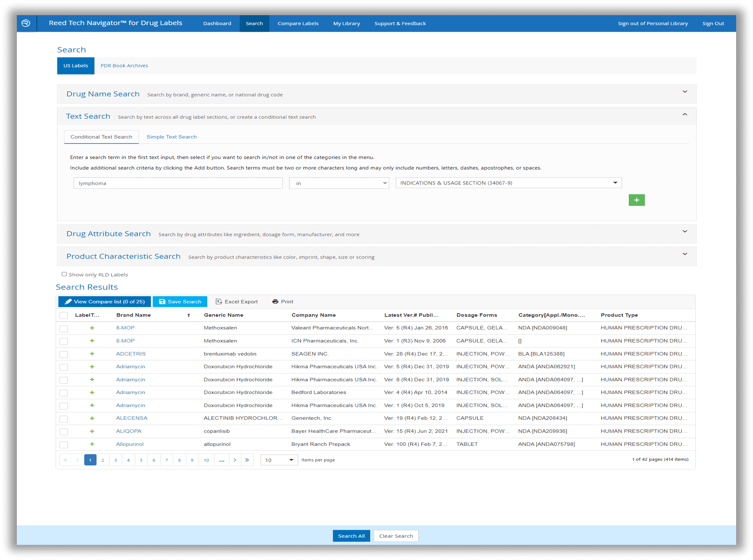Expand the Bedford Laboratories Adriamycin plus icon
The width and height of the screenshot is (753, 560).
[92, 392]
